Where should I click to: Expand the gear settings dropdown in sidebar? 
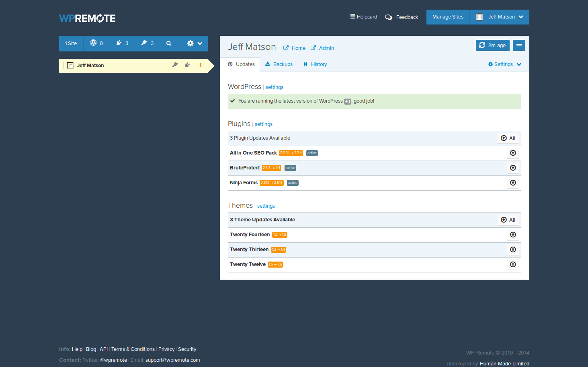[x=194, y=43]
